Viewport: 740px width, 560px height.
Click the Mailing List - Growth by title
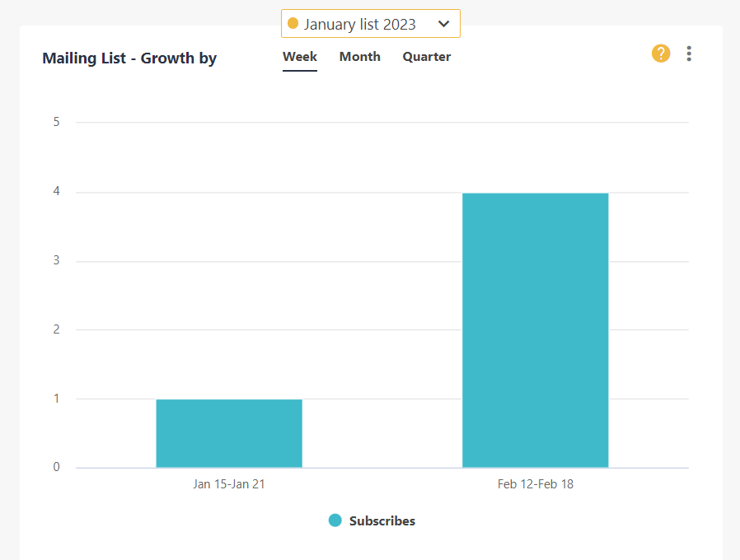[x=129, y=58]
